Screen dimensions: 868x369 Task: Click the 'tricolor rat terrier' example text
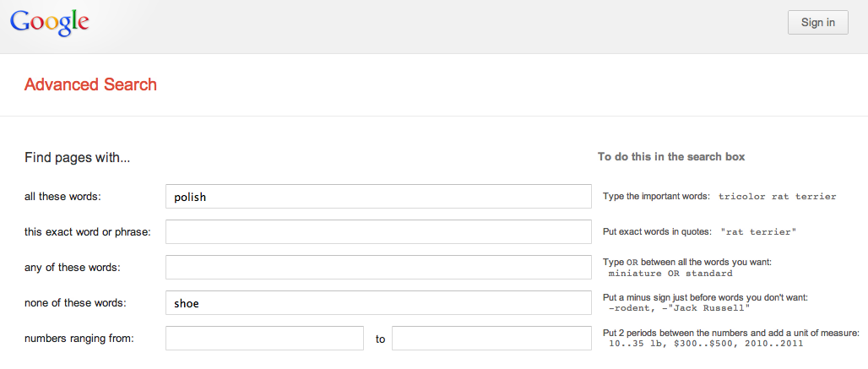point(777,197)
